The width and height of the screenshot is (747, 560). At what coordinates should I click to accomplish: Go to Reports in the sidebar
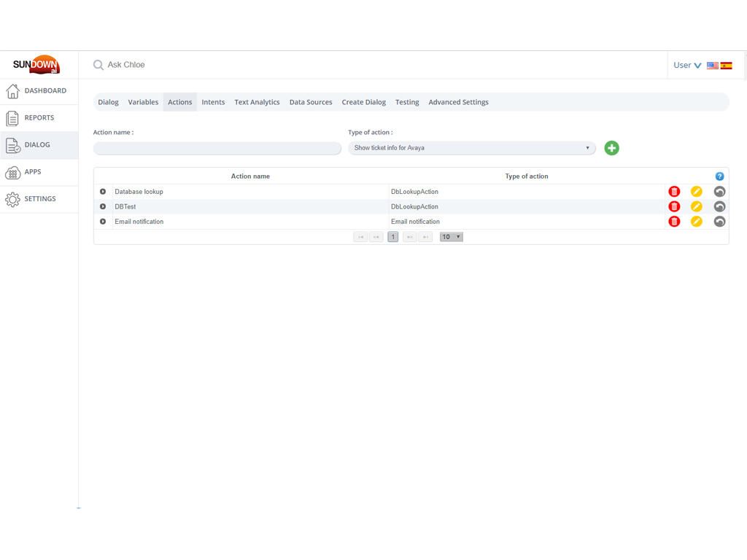coord(39,117)
